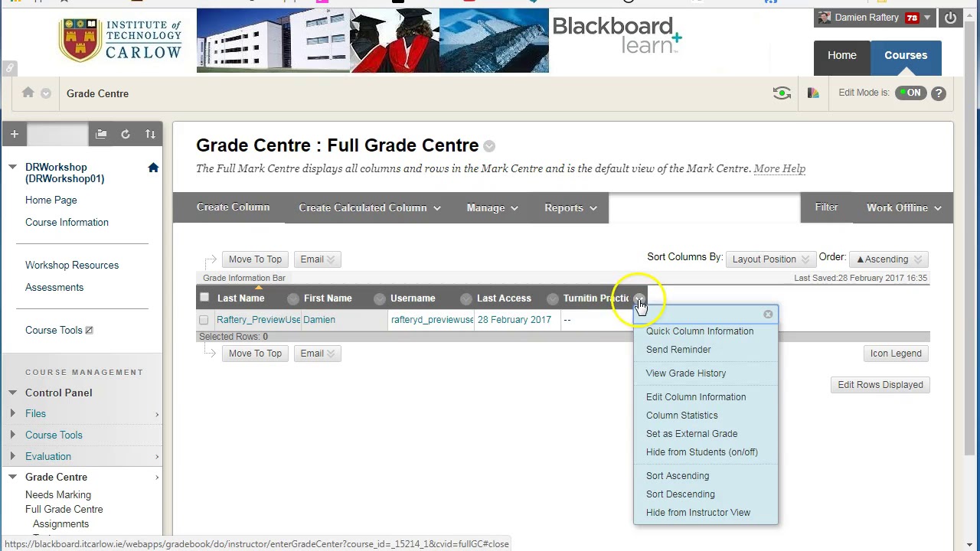The height and width of the screenshot is (551, 980).
Task: Tick the select all rows checkbox
Action: point(204,298)
